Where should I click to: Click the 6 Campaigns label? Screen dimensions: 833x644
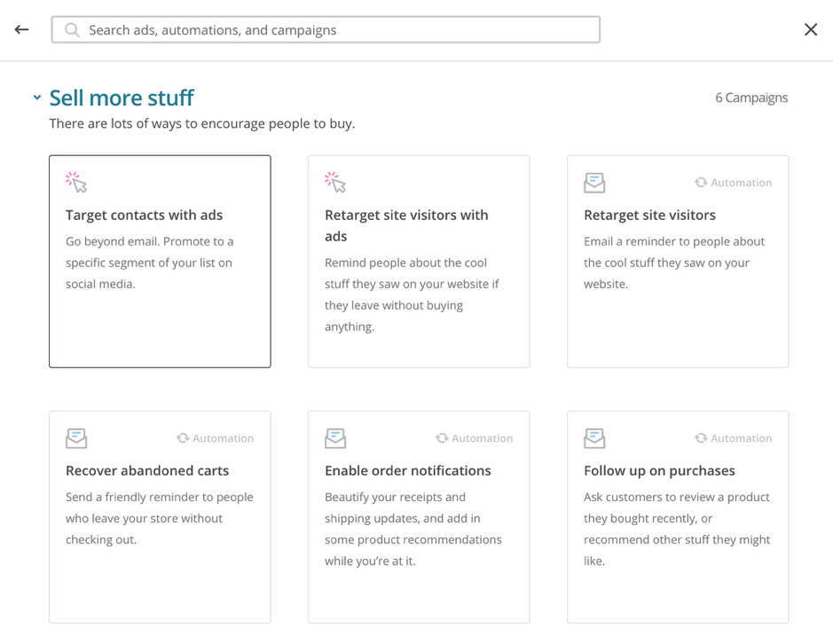(x=751, y=98)
